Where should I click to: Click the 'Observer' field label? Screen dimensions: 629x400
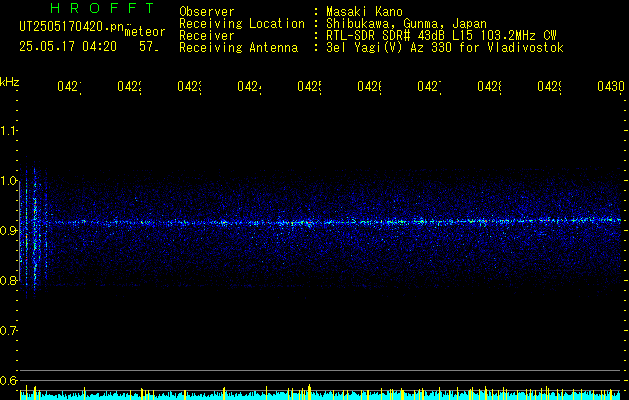pos(207,11)
